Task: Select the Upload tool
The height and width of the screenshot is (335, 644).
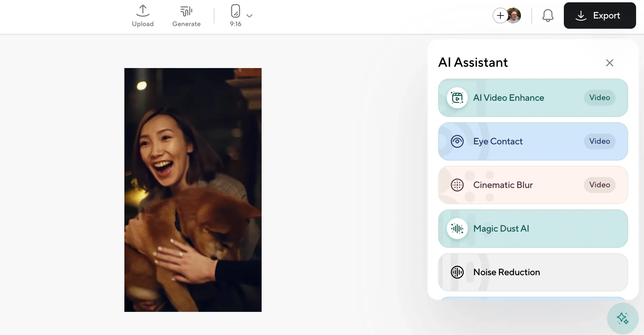Action: pos(143,15)
